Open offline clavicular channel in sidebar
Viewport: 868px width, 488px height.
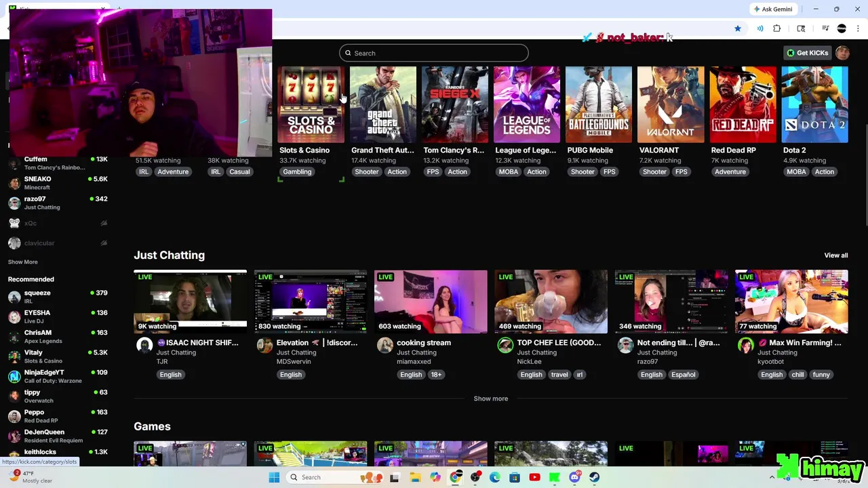pyautogui.click(x=58, y=243)
